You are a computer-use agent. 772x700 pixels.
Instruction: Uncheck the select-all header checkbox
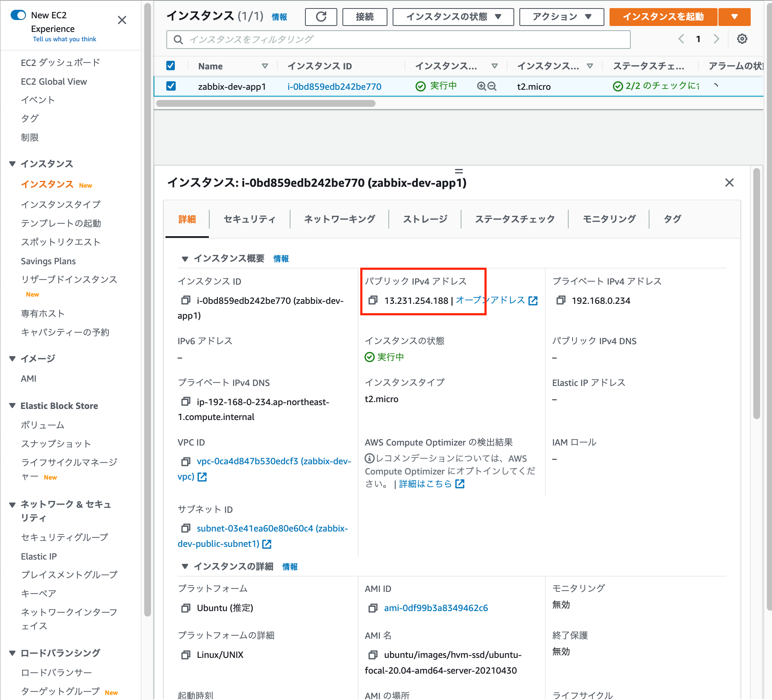pyautogui.click(x=171, y=66)
